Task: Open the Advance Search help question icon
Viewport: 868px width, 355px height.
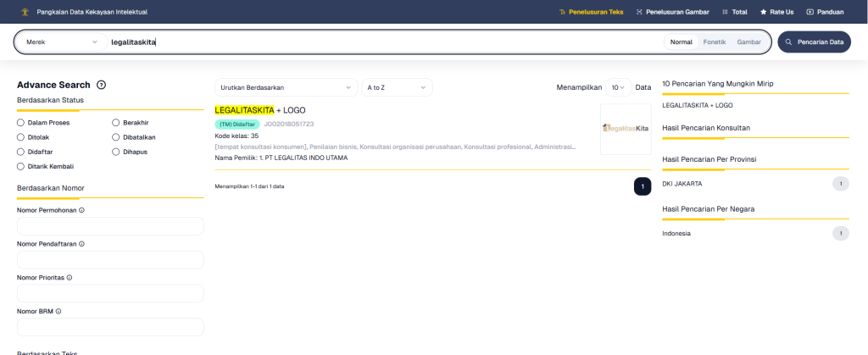Action: pyautogui.click(x=102, y=86)
